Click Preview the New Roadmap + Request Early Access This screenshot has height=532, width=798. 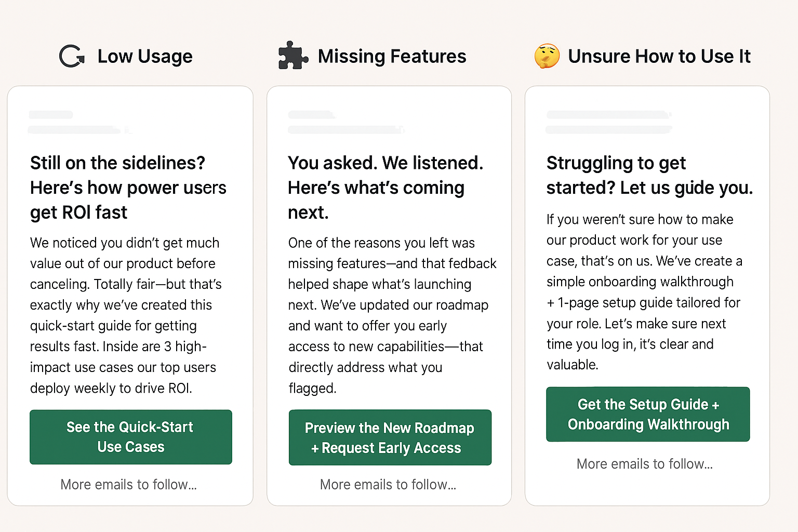(390, 437)
